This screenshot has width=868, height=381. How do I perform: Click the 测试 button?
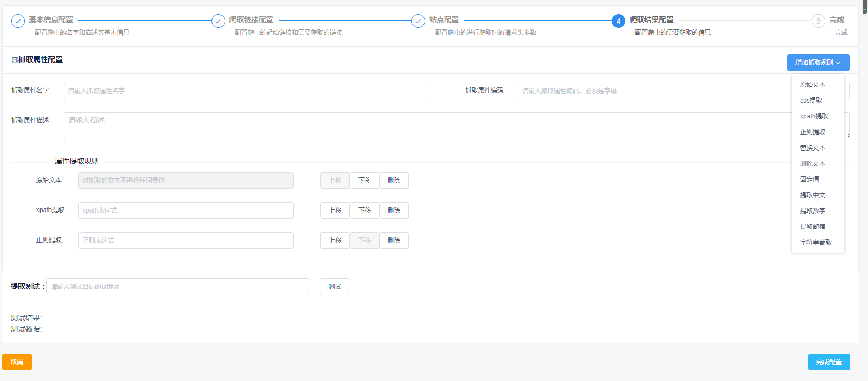tap(335, 287)
